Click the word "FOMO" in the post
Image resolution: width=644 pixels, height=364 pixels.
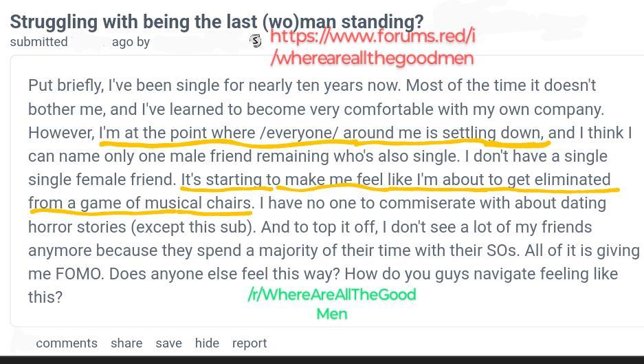(x=79, y=274)
